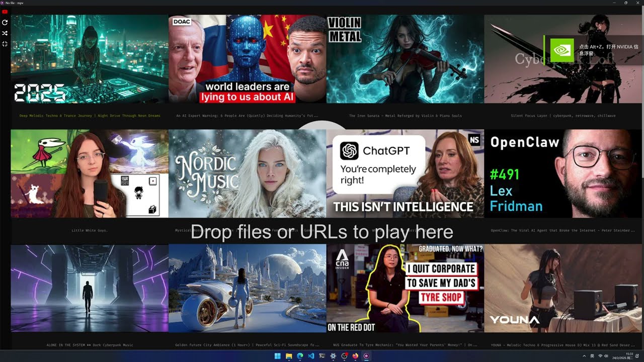Click title 'The Iron Sonata – Metal Reforged'
Image resolution: width=644 pixels, height=362 pixels.
(x=406, y=116)
